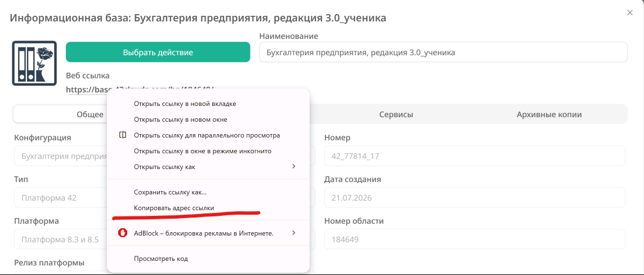The height and width of the screenshot is (275, 644).
Task: Click the 'Наименование' input field
Action: click(443, 52)
